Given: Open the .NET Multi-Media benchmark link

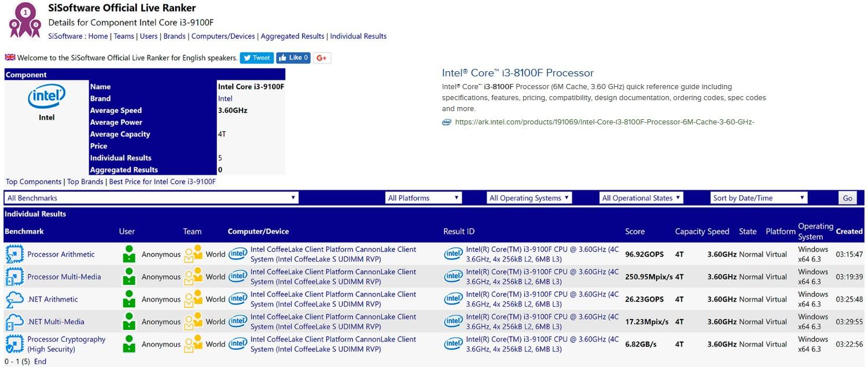Looking at the screenshot, I should point(56,322).
